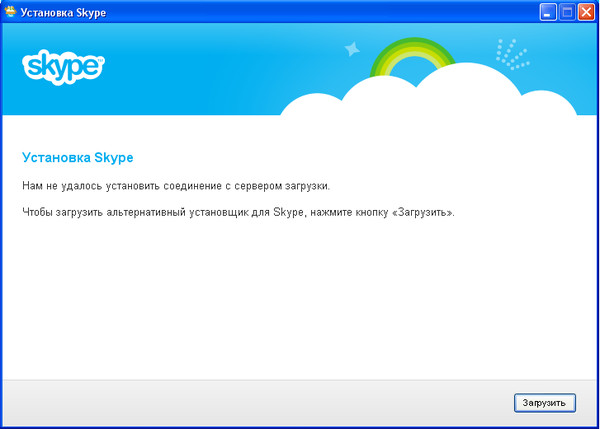
Task: Close the Установка Skype window
Action: pyautogui.click(x=586, y=12)
